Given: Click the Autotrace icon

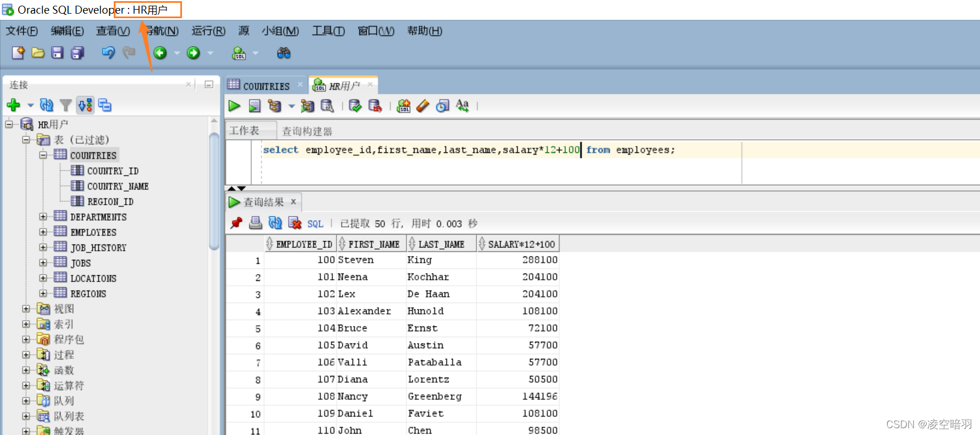Looking at the screenshot, I should [x=308, y=106].
